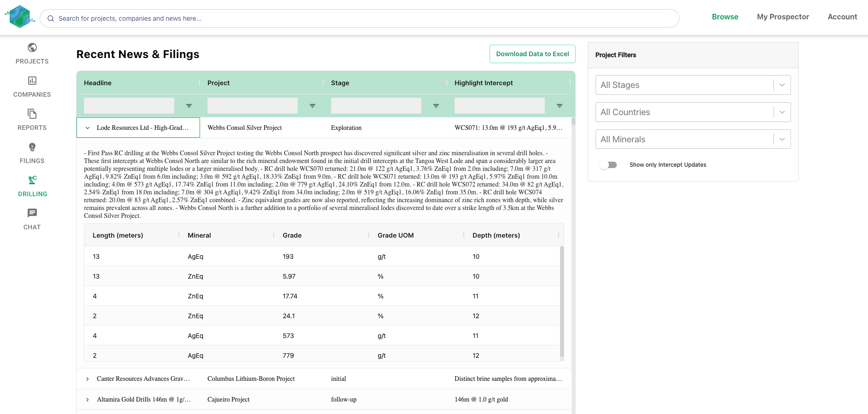This screenshot has height=414, width=868.
Task: Click the intercept table vertical scrollbar
Action: (x=562, y=302)
